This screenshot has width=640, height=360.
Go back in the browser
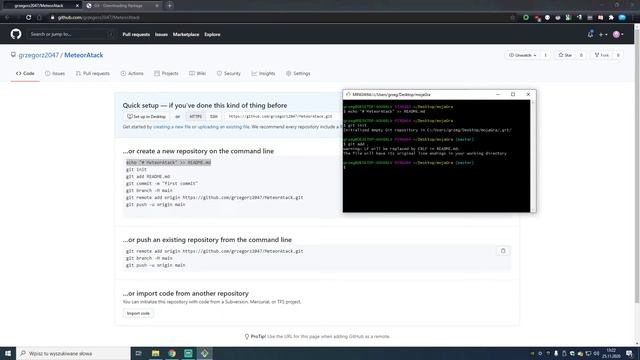7,18
